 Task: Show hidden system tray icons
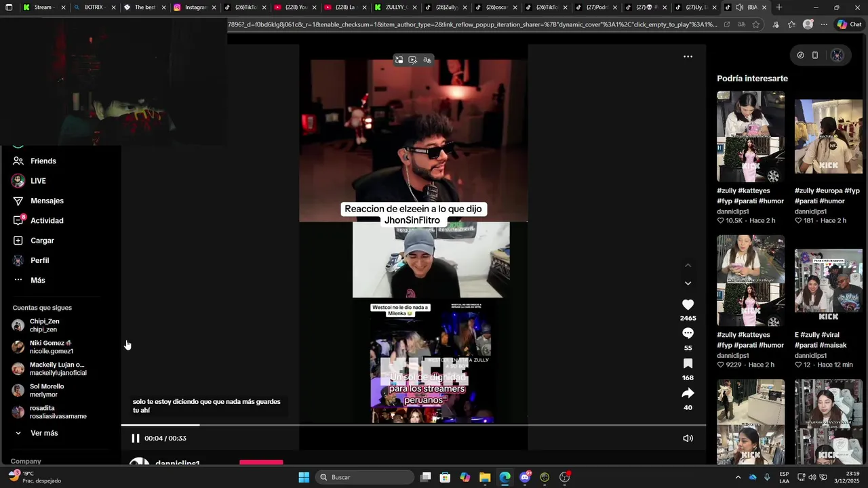click(x=738, y=477)
